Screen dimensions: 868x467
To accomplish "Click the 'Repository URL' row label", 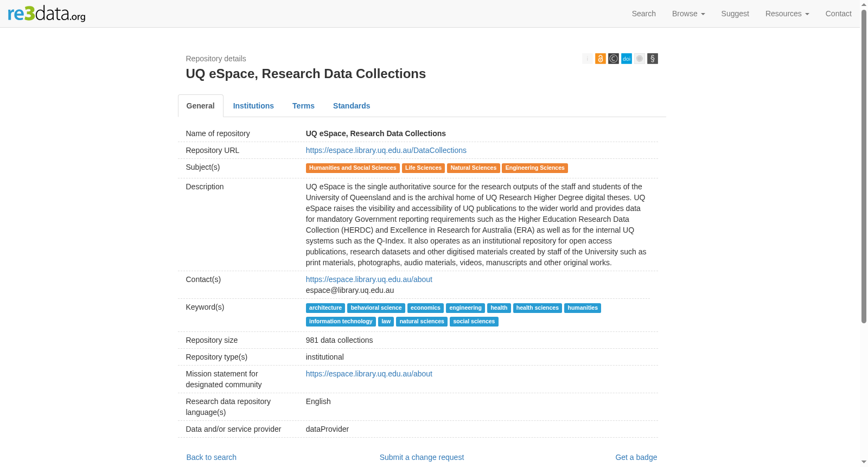I will tap(213, 150).
